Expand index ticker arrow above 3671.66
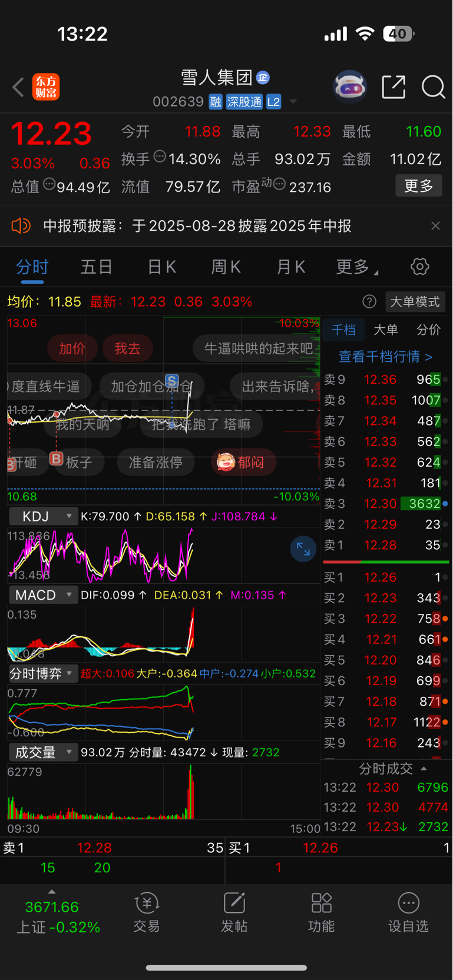Viewport: 453px width, 980px height. [x=52, y=892]
